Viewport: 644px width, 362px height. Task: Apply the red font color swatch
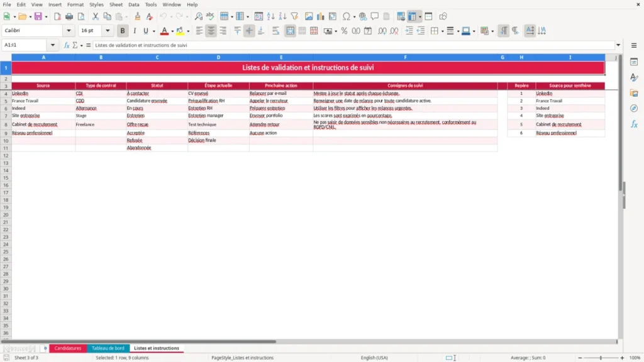click(x=164, y=31)
